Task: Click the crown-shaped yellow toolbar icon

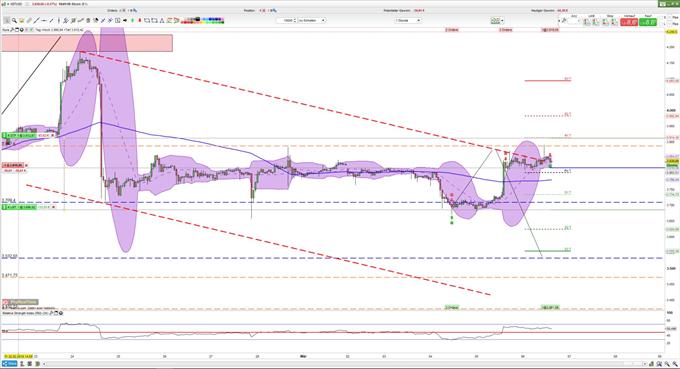Action: [x=21, y=20]
